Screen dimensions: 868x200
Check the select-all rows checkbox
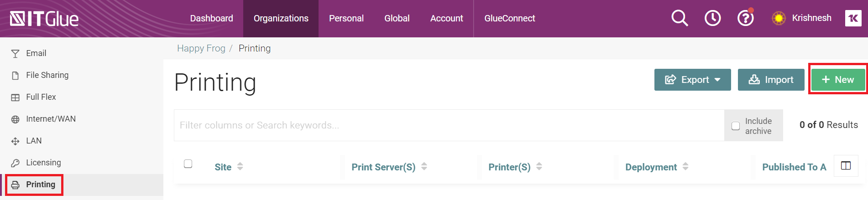click(x=188, y=164)
